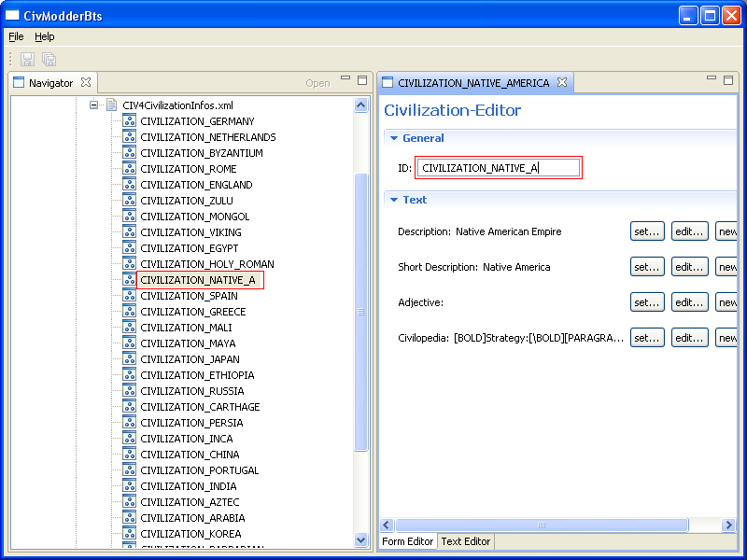The width and height of the screenshot is (747, 560).
Task: Click the CIVILIZATION_VIKING node icon
Action: (129, 231)
